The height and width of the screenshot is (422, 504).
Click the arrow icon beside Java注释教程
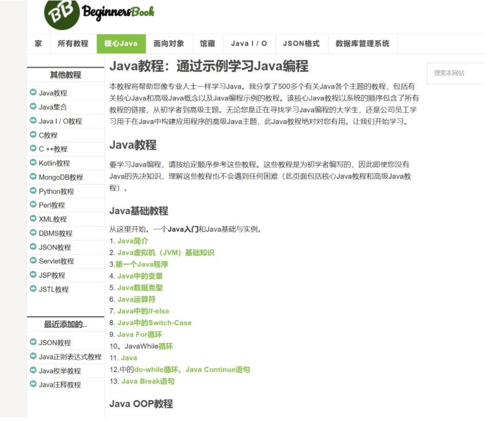tap(33, 384)
